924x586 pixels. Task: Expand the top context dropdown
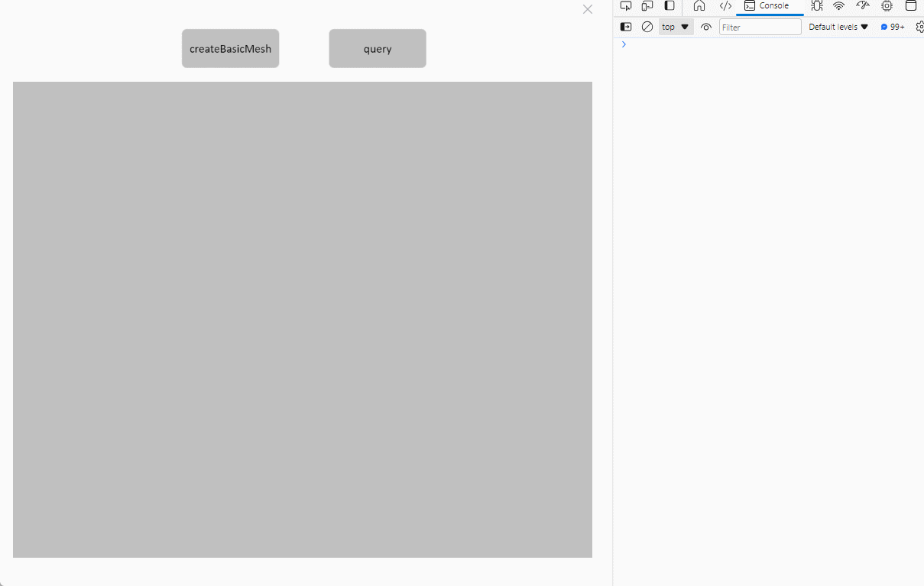pyautogui.click(x=676, y=27)
